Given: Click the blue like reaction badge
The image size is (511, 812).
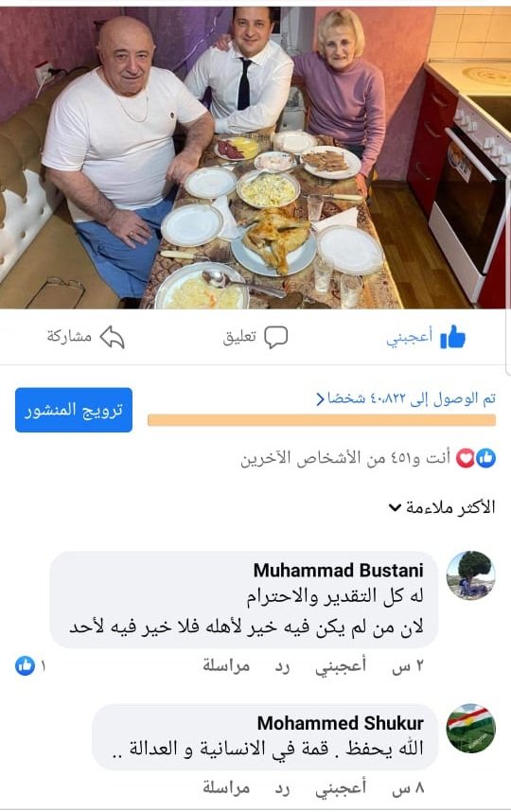Looking at the screenshot, I should pos(485,458).
